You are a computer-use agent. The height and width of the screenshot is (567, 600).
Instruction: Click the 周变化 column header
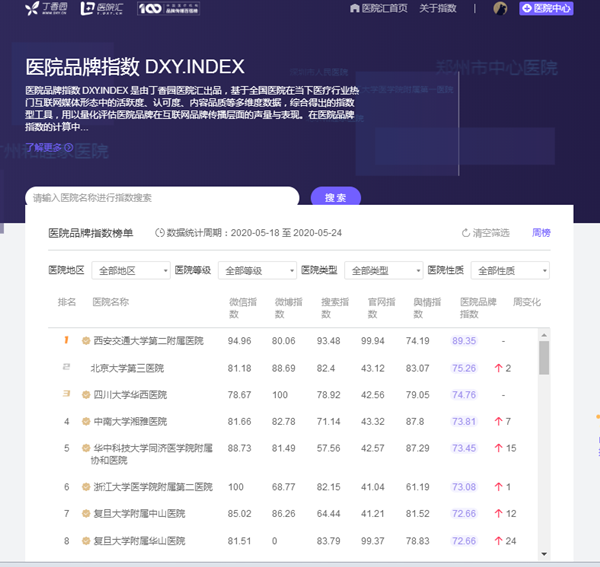pos(527,302)
